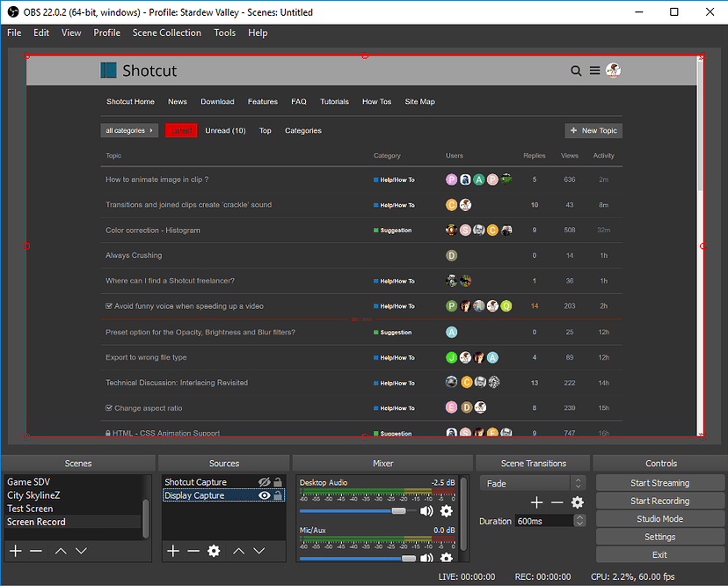The width and height of the screenshot is (728, 586).
Task: Open the Profile menu
Action: [106, 33]
